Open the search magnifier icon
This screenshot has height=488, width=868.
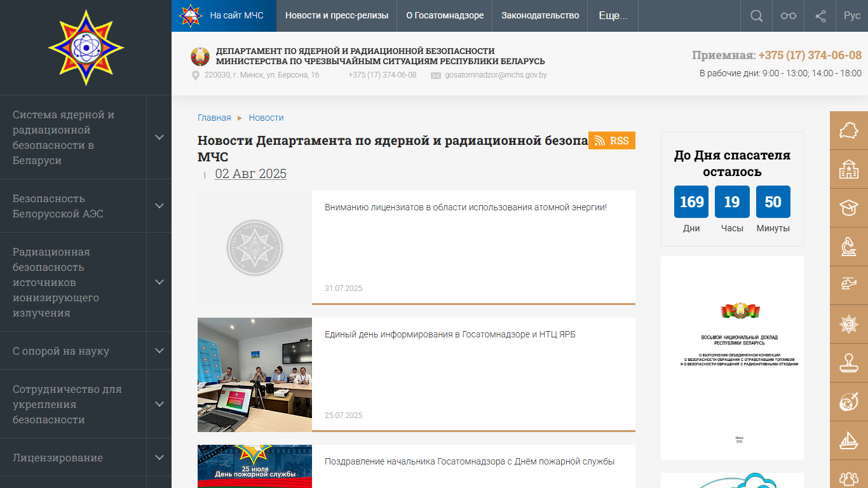pos(756,16)
